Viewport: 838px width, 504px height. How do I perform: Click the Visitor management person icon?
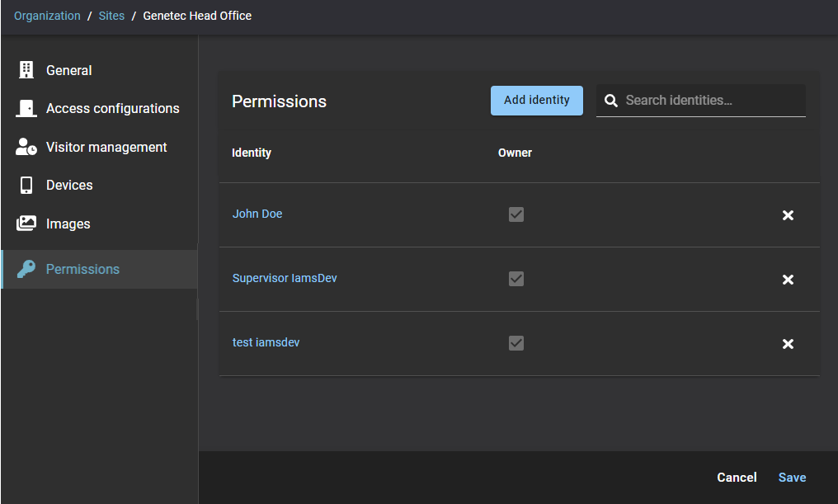26,147
